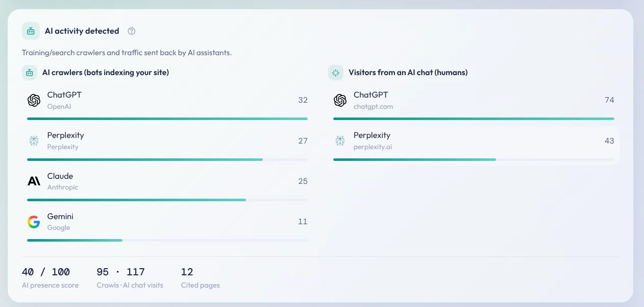644x307 pixels.
Task: Click the Perplexity logo beside perplexity.ai
Action: click(340, 141)
